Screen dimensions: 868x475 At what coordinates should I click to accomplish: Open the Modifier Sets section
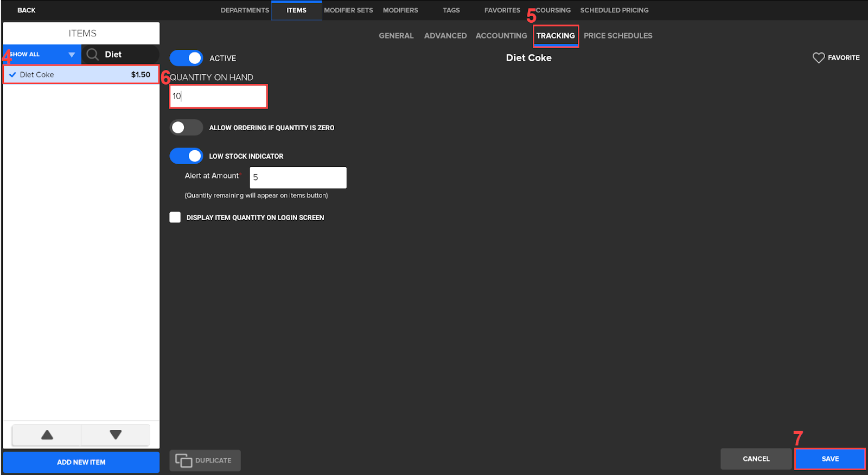coord(348,10)
